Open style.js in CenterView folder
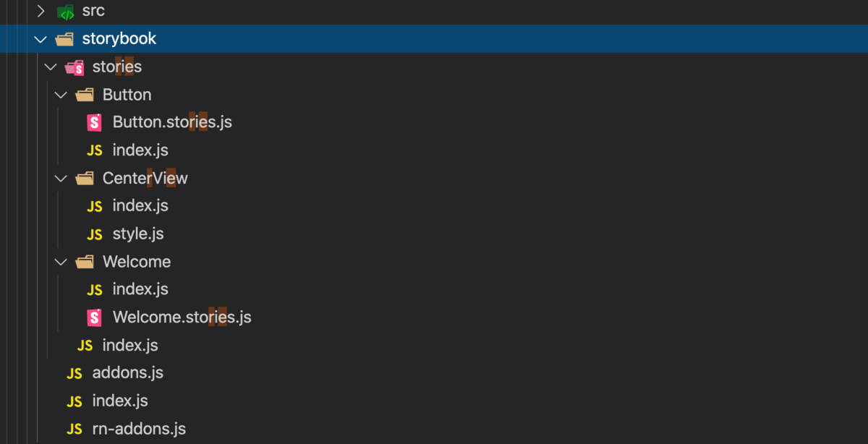This screenshot has height=444, width=868. tap(137, 234)
